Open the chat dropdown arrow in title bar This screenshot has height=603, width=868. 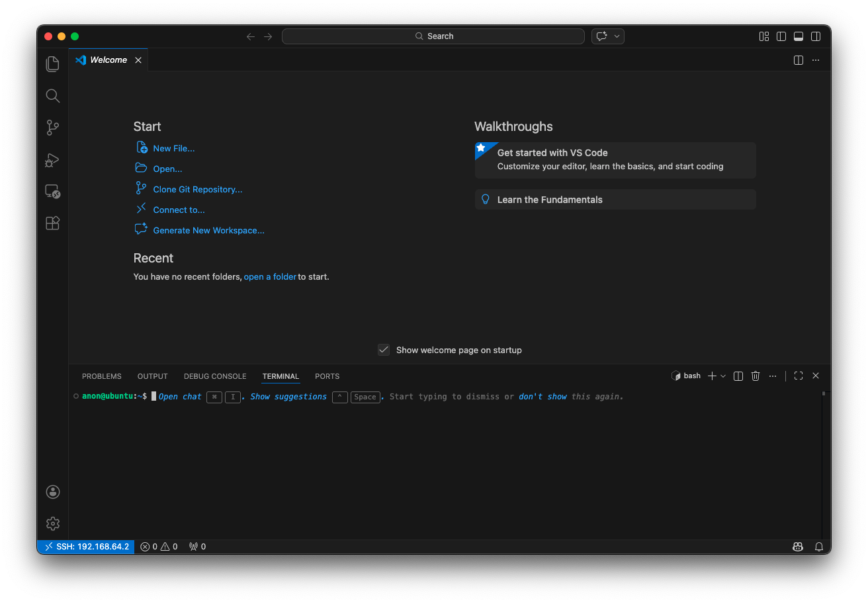tap(617, 36)
